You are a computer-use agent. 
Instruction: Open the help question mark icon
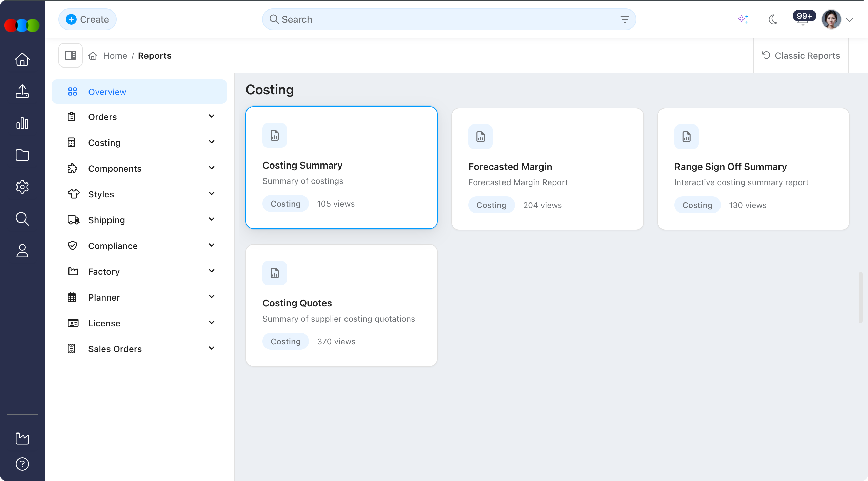(x=22, y=464)
